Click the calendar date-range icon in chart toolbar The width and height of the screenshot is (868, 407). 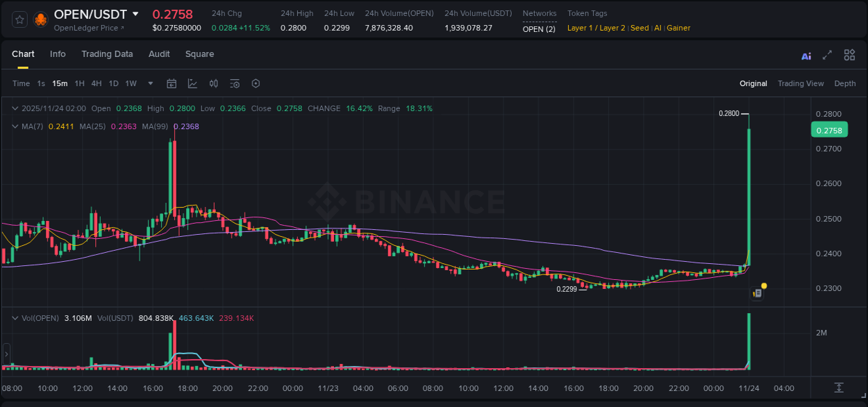pos(172,83)
